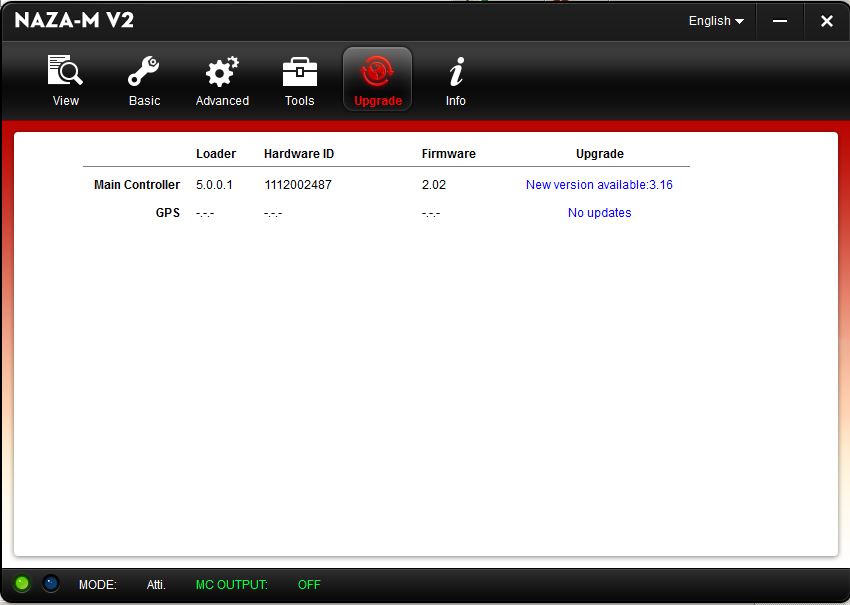Viewport: 850px width, 605px height.
Task: Open Advanced settings gears icon
Action: pos(222,73)
